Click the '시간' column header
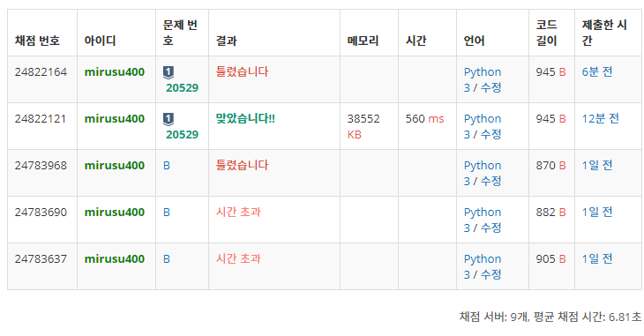 (416, 41)
